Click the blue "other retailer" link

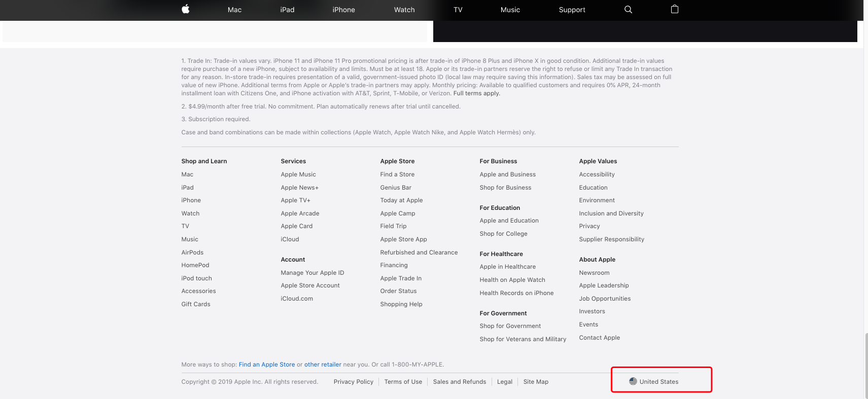(323, 365)
